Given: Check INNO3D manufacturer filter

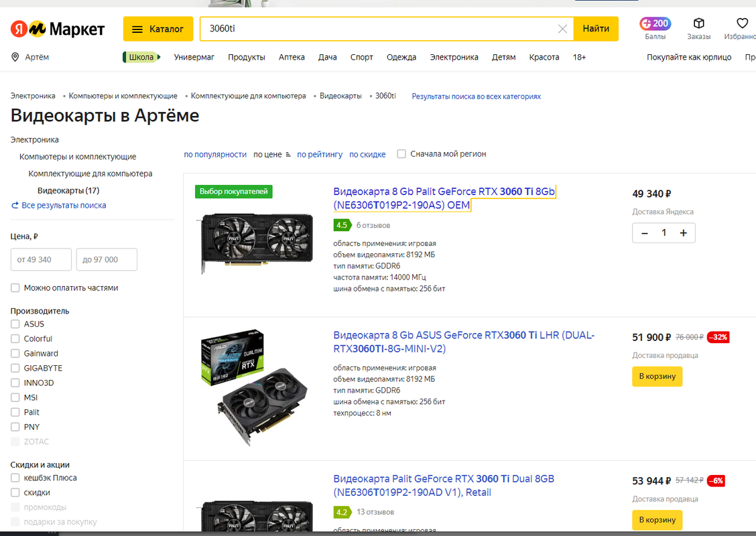Looking at the screenshot, I should [x=15, y=383].
